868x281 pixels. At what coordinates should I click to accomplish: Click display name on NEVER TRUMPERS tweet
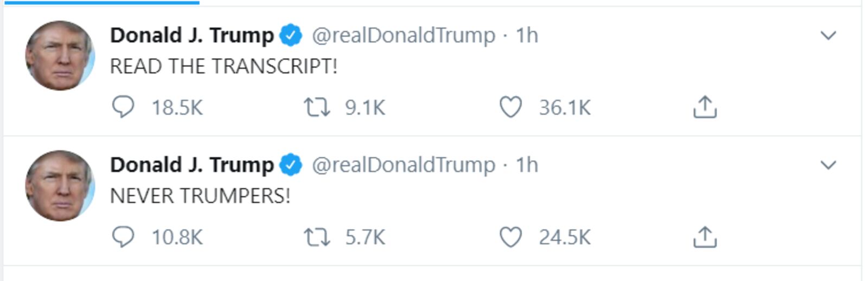click(x=192, y=165)
